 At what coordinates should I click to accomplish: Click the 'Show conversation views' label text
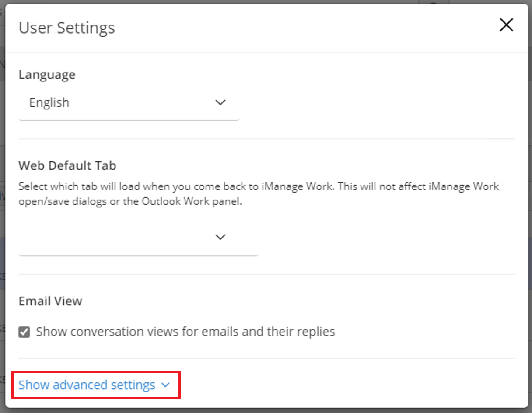tap(185, 332)
